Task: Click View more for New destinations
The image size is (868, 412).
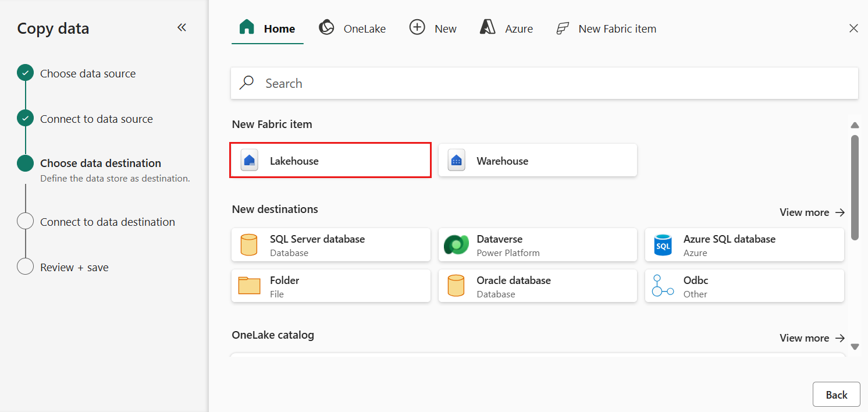Action: tap(812, 212)
